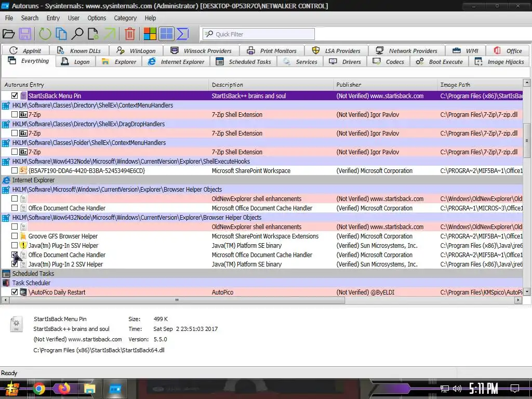Open the User menu
Image resolution: width=532 pixels, height=399 pixels.
[x=74, y=18]
